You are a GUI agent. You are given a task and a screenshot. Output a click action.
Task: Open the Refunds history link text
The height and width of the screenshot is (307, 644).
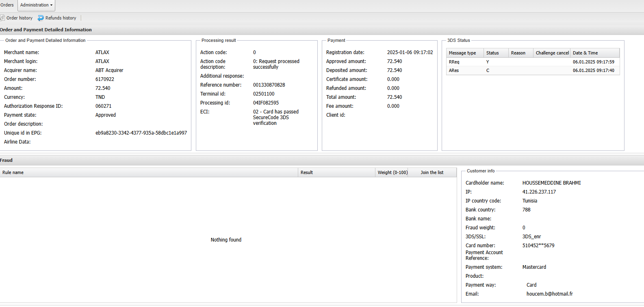(61, 18)
